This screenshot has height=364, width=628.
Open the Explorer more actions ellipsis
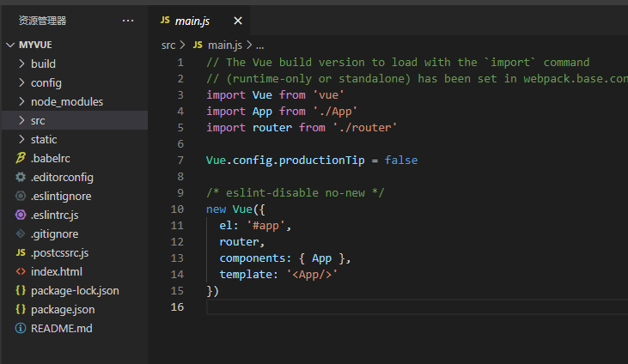(x=128, y=21)
